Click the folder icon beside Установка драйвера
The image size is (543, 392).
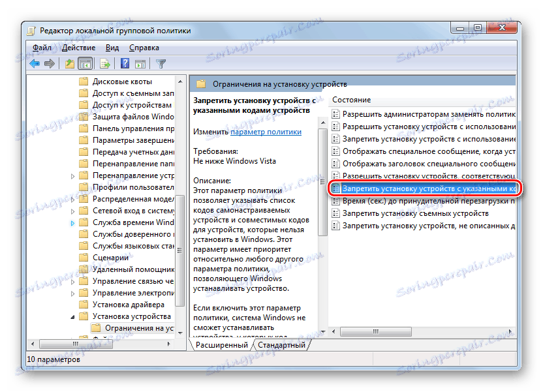tap(83, 305)
